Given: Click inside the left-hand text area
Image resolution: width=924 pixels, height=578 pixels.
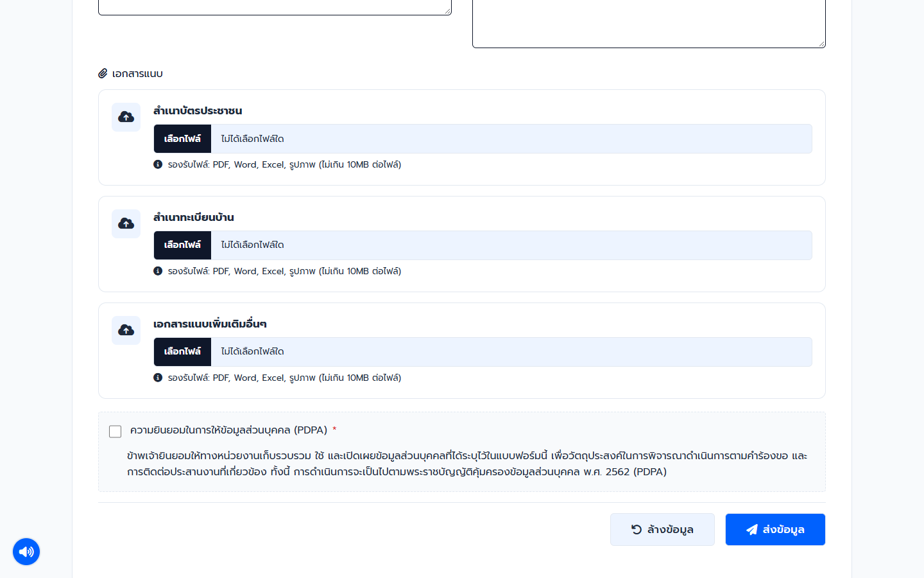Looking at the screenshot, I should 275,6.
